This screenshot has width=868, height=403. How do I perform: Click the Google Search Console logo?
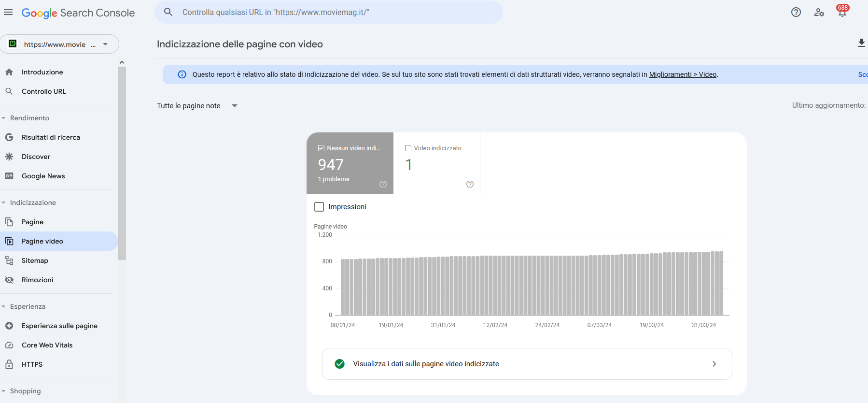(78, 13)
